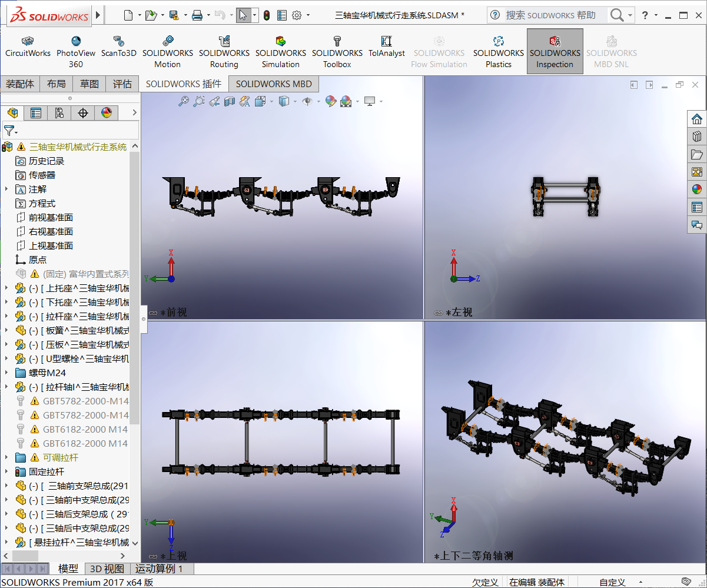Image resolution: width=707 pixels, height=588 pixels.
Task: Click the Previous View icon
Action: pyautogui.click(x=214, y=101)
